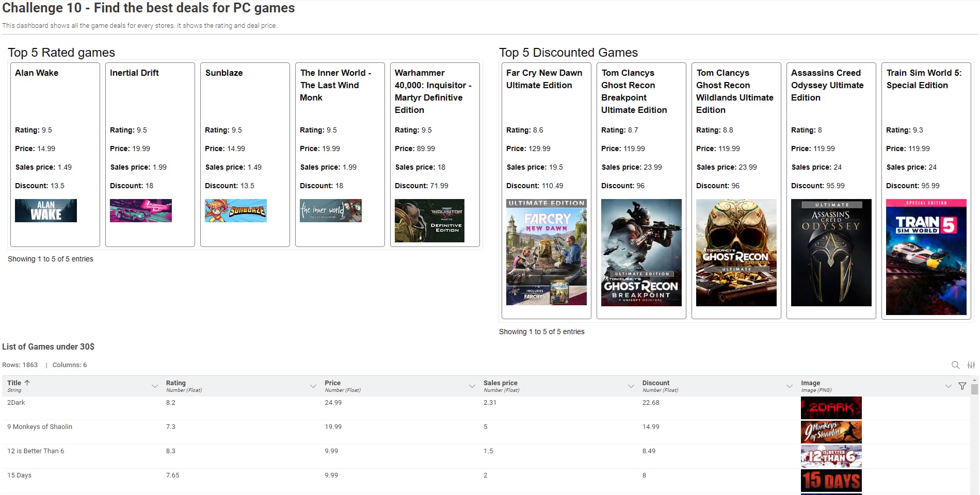Click the 2Dark title cell

[x=16, y=403]
